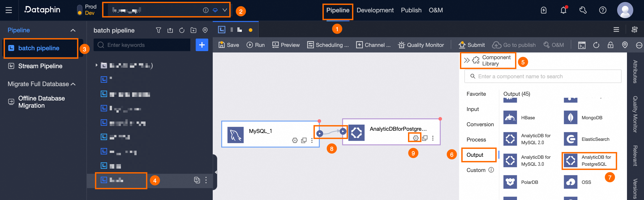
Task: Save the pipeline
Action: click(x=228, y=45)
